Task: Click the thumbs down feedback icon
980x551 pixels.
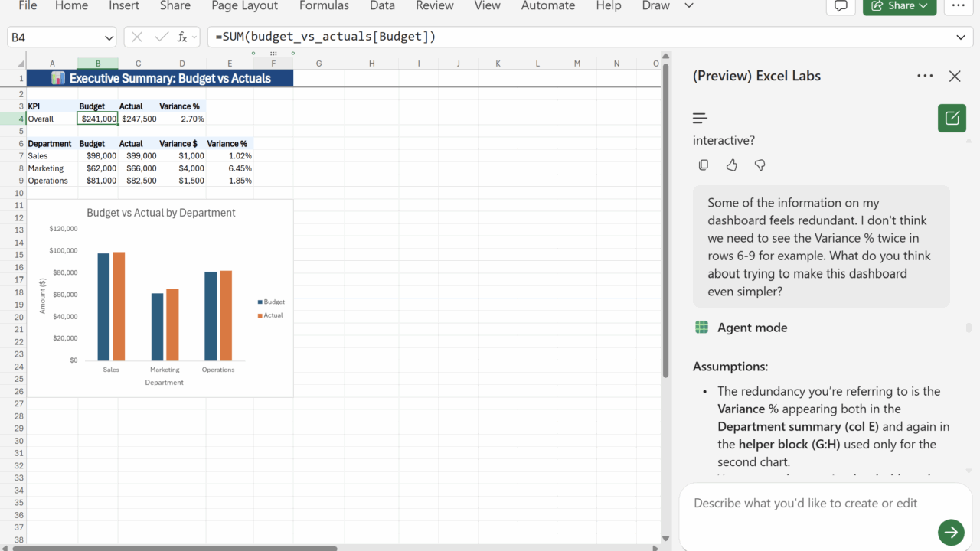Action: [x=759, y=165]
